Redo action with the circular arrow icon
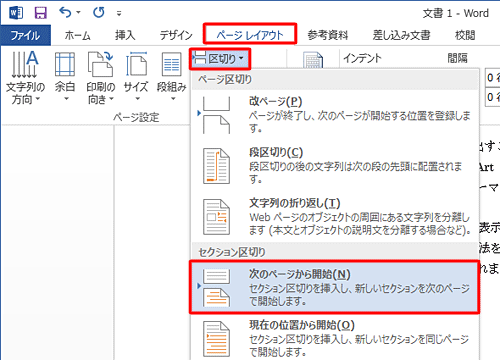This screenshot has height=360, width=500. coord(99,13)
